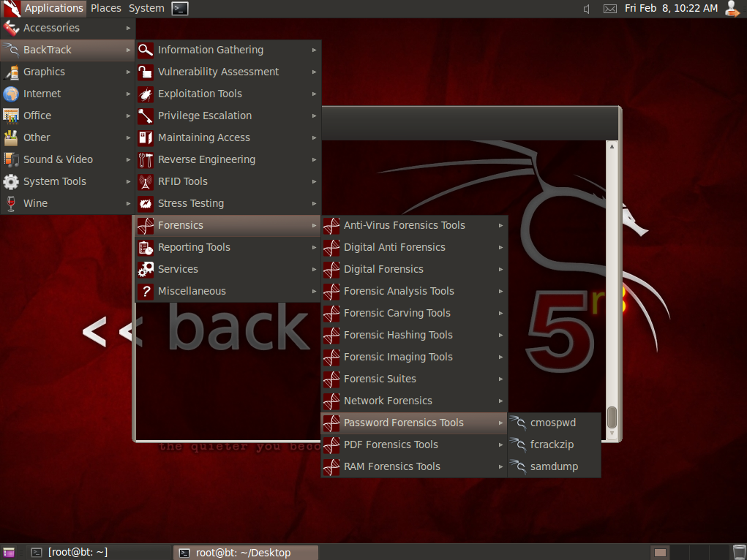Click the Reverse Engineering tools icon
The height and width of the screenshot is (560, 747).
[x=146, y=159]
